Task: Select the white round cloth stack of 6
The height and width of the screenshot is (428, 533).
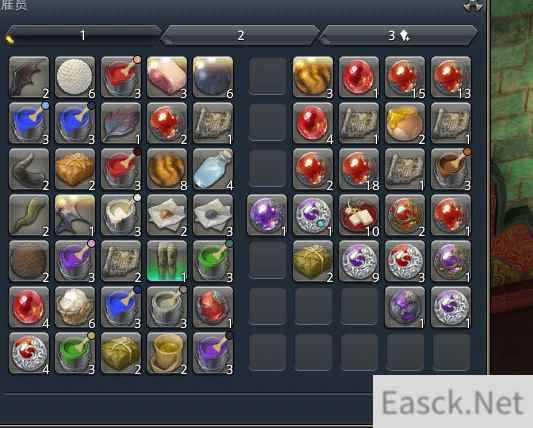Action: 75,77
